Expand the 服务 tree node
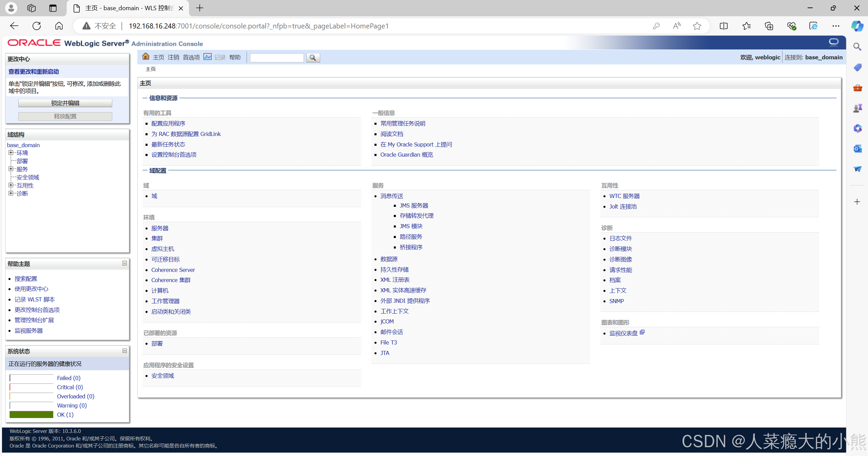Screen dimensions: 868x456 (11, 169)
